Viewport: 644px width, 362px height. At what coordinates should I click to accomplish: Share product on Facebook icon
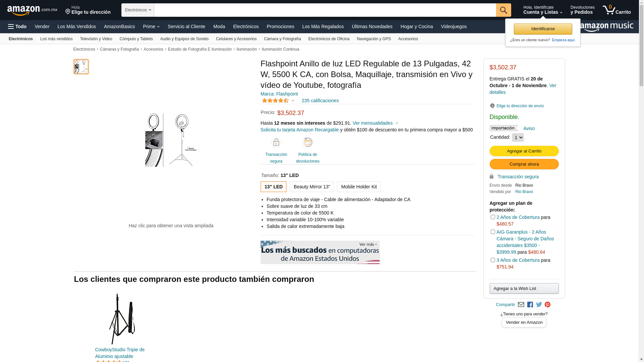point(530,305)
